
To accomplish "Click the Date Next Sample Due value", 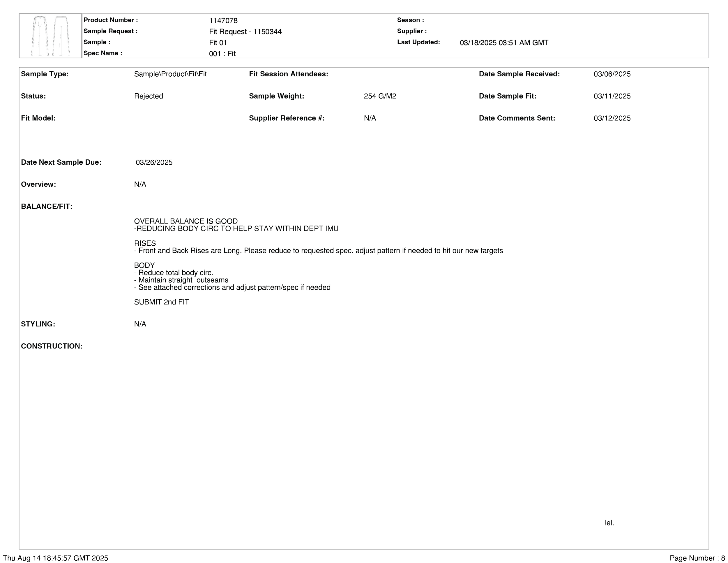I will tap(154, 162).
